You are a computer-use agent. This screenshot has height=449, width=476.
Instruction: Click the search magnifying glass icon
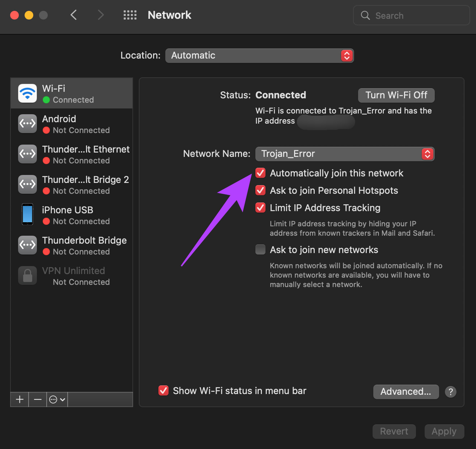point(365,15)
